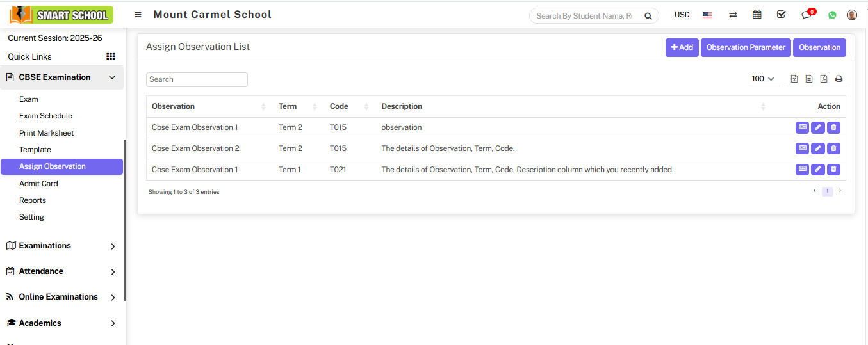Open Admit Card in the sidebar
Viewport: 868px width, 345px height.
(x=38, y=184)
